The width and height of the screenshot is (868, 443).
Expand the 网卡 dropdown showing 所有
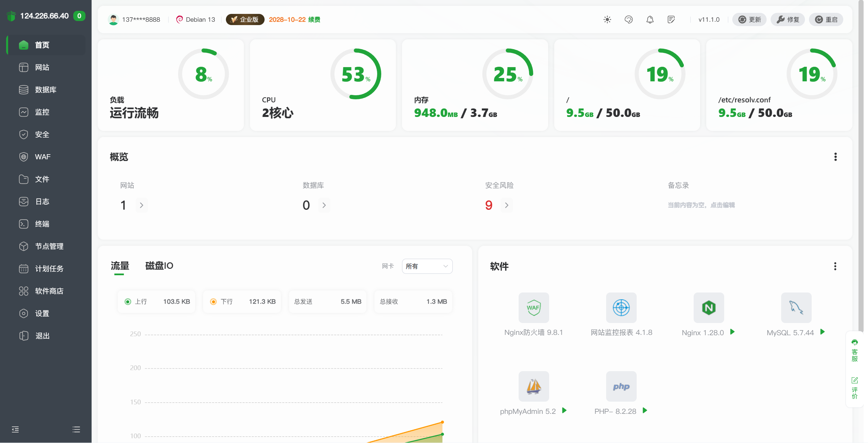pyautogui.click(x=427, y=266)
